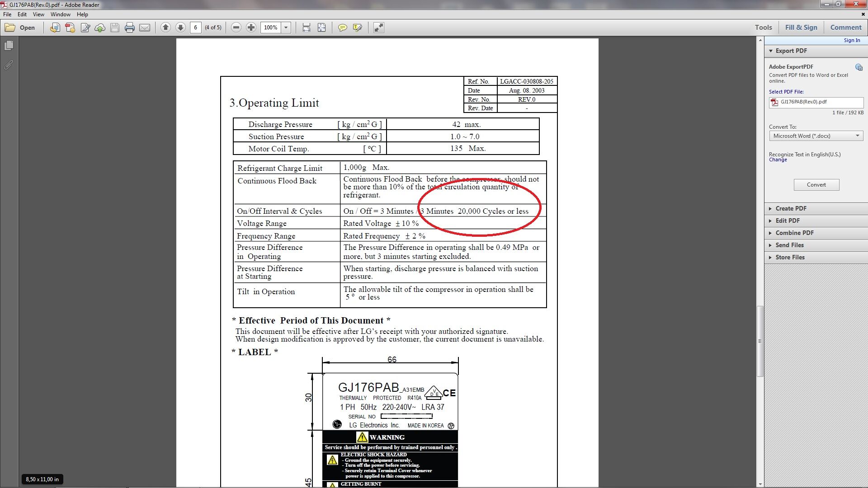Expand the Create PDF section
This screenshot has height=488, width=868.
click(791, 208)
